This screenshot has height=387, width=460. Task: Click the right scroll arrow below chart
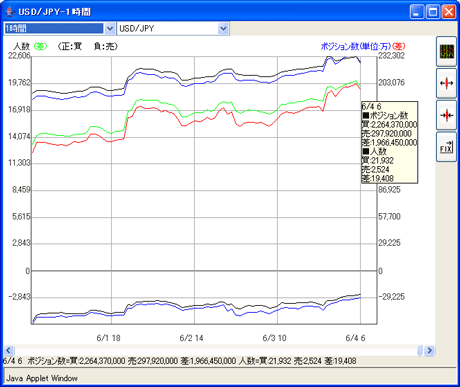[x=430, y=350]
